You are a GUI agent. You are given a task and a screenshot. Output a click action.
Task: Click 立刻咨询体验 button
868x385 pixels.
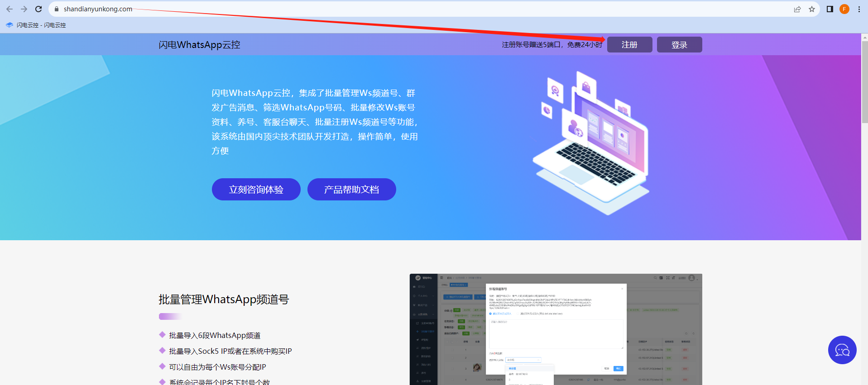click(256, 189)
